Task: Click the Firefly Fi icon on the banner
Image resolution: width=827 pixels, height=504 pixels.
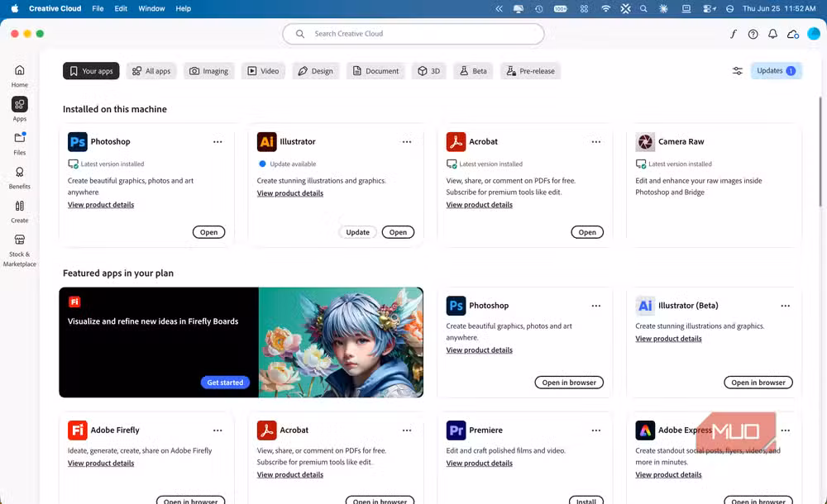Action: click(74, 302)
